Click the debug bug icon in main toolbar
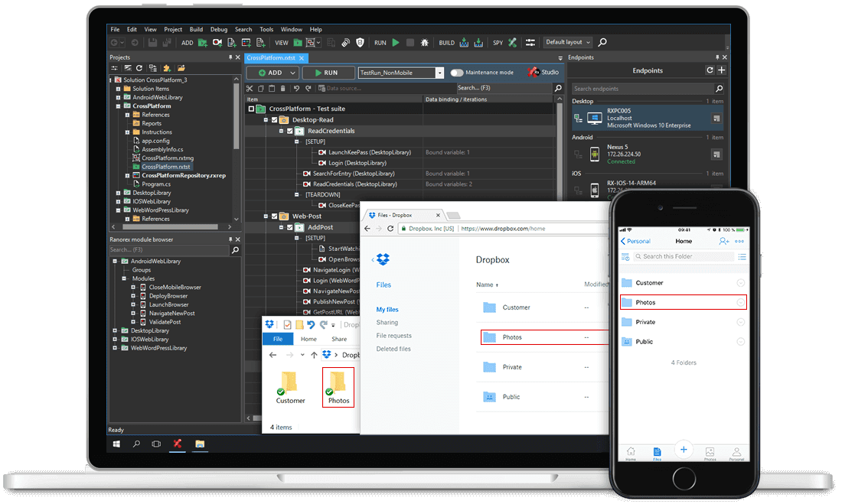This screenshot has width=842, height=504. coord(424,42)
